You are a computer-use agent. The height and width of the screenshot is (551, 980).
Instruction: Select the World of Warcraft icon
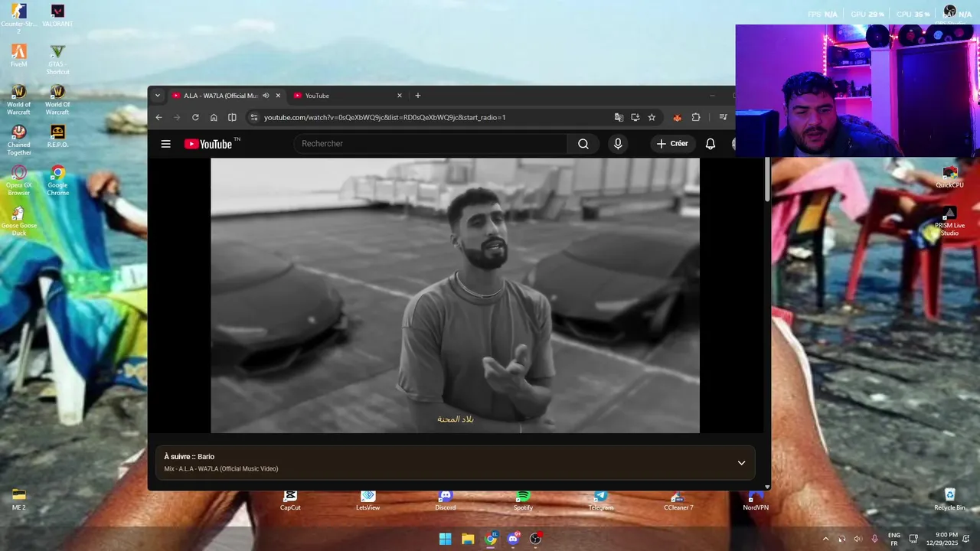19,99
